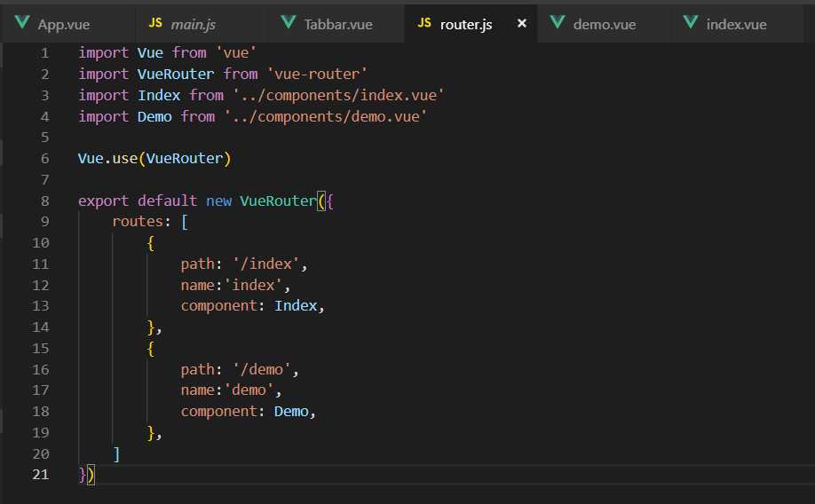Click the JS icon on main.js tab
The width and height of the screenshot is (815, 504).
155,23
